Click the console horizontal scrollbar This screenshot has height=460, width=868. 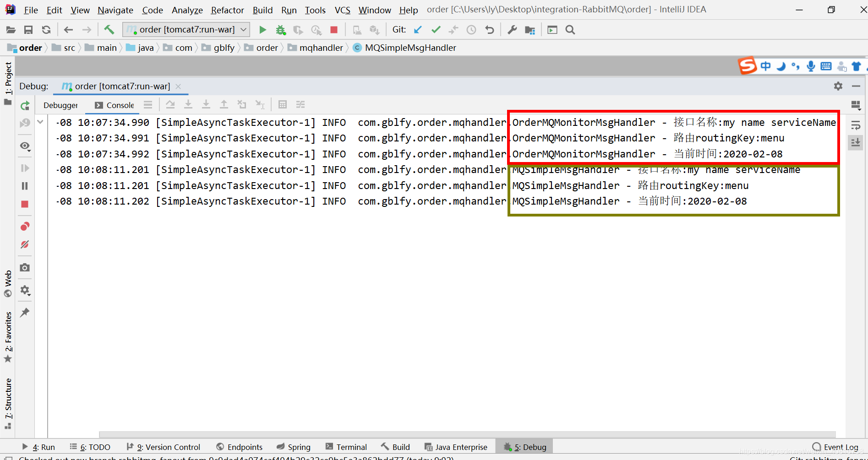click(467, 434)
